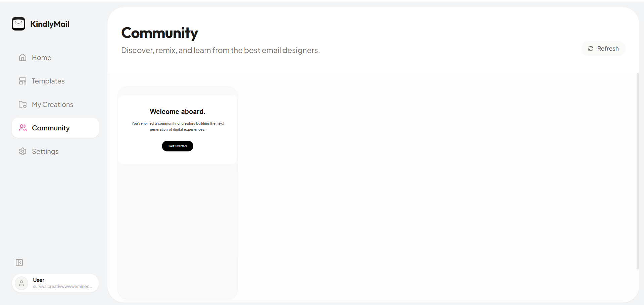This screenshot has height=305, width=644.
Task: Open the My Creations section
Action: (x=52, y=104)
